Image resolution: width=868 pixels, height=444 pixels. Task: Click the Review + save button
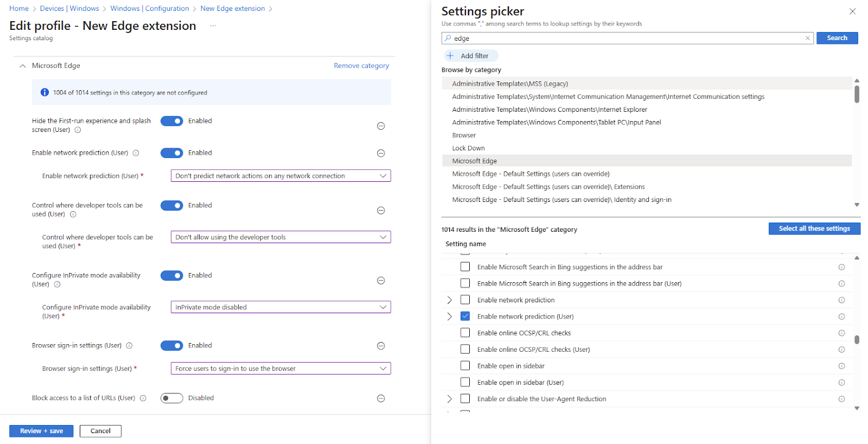click(41, 431)
